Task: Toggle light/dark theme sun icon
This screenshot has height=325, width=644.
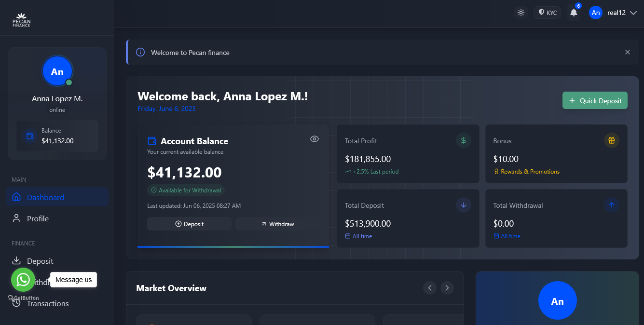Action: (x=521, y=13)
